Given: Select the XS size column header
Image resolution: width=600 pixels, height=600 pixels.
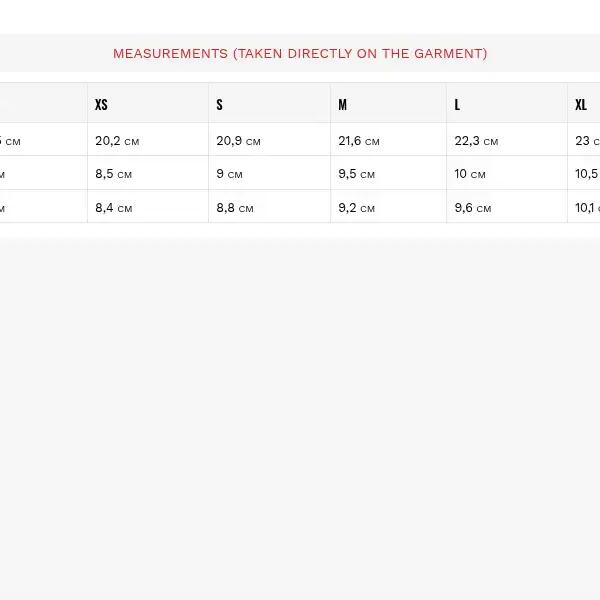Looking at the screenshot, I should point(101,105).
